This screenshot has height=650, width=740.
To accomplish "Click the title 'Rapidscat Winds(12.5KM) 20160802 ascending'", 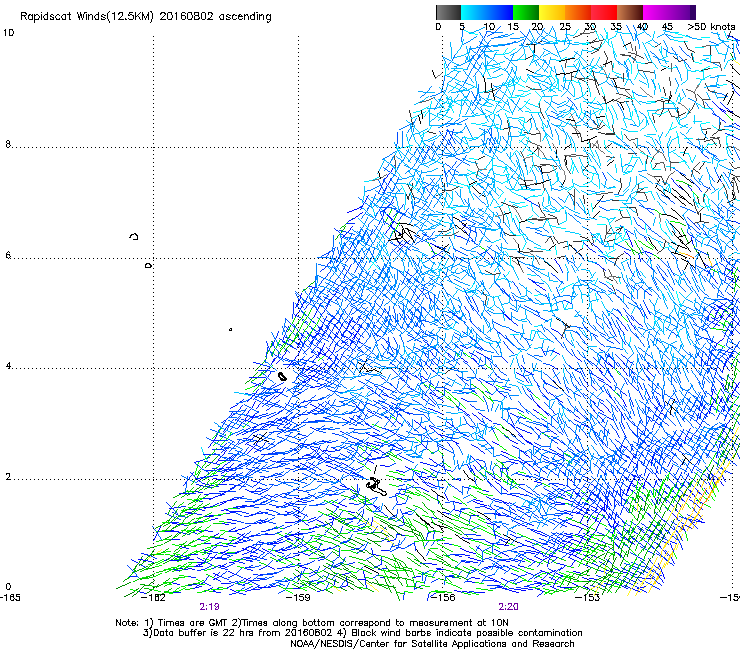I will 146,17.
